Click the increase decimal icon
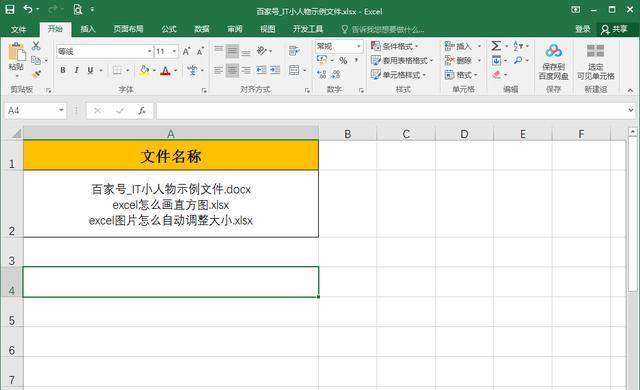This screenshot has width=640, height=390. [322, 74]
